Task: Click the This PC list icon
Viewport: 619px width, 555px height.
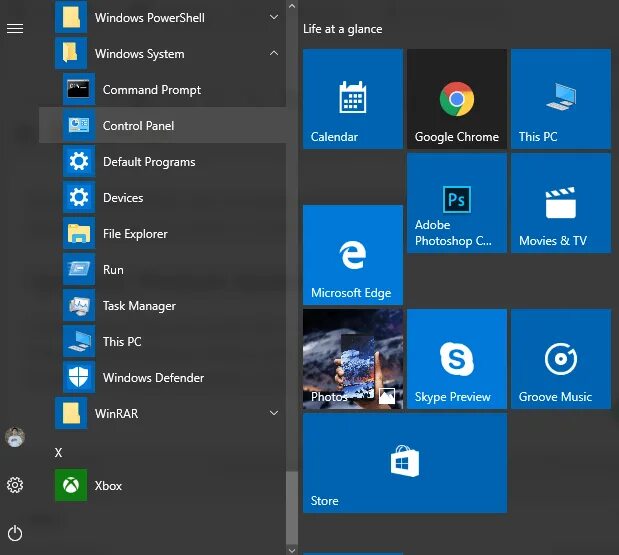Action: (x=79, y=341)
